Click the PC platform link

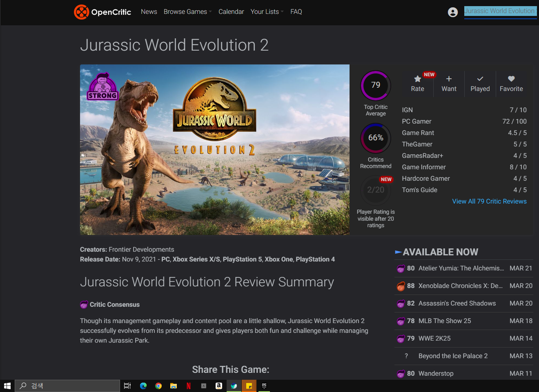pyautogui.click(x=165, y=259)
